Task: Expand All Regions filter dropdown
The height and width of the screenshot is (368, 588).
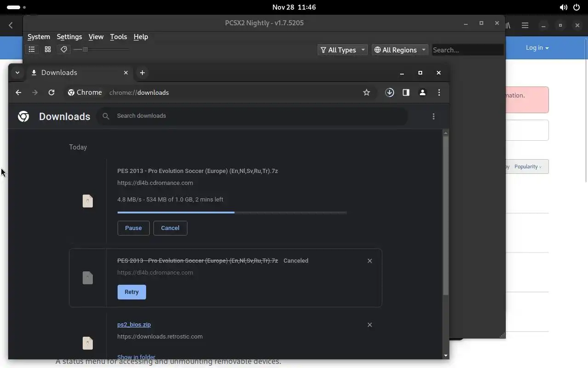Action: pos(400,50)
